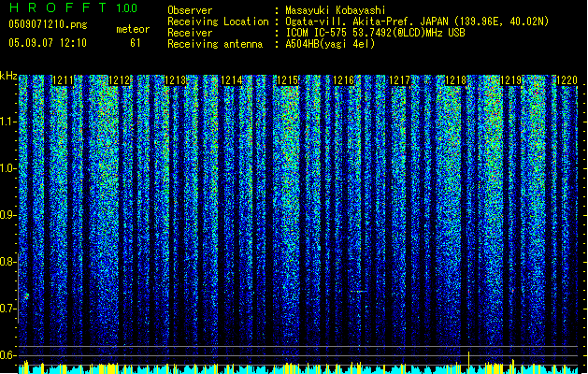Click the Receiving antenna label
Screen dimensions: 588x374
(215, 44)
